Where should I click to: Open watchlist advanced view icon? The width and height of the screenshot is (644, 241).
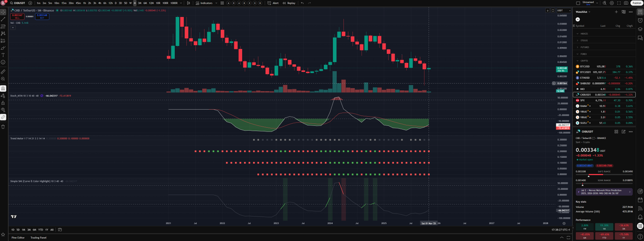pyautogui.click(x=624, y=12)
